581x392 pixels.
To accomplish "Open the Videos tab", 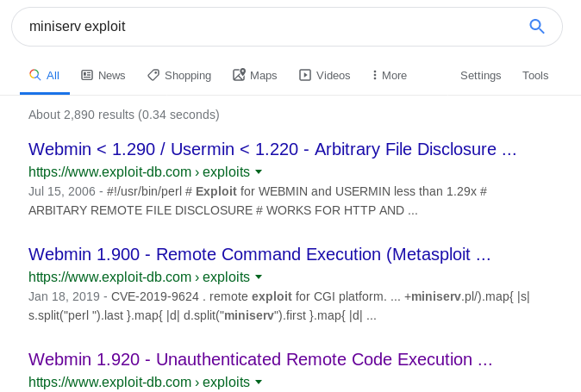I will [x=325, y=76].
